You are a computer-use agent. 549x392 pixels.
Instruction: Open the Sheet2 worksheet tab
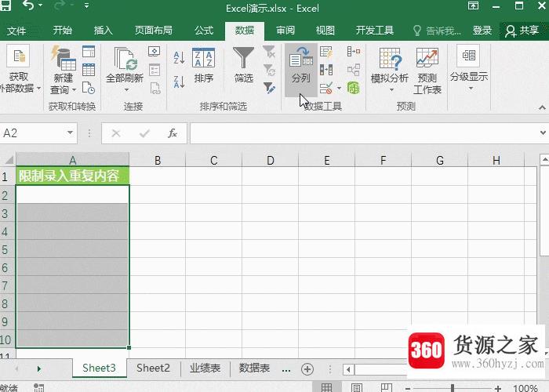[x=153, y=368]
